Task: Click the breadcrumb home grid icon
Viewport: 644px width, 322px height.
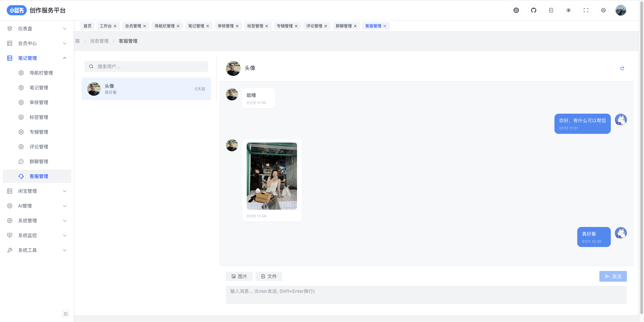Action: pyautogui.click(x=77, y=41)
